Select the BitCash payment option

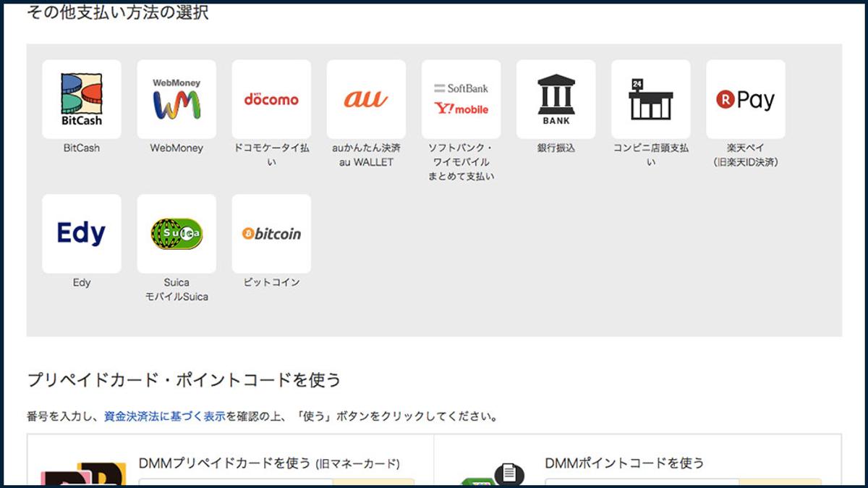tap(81, 98)
